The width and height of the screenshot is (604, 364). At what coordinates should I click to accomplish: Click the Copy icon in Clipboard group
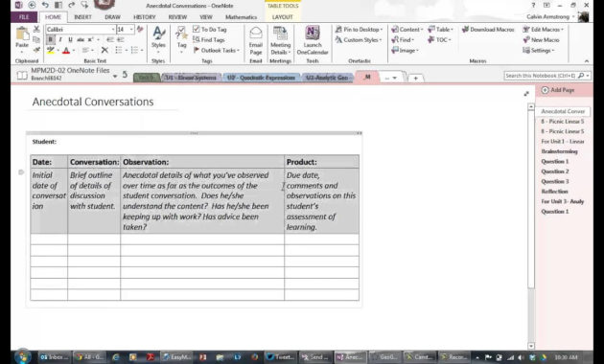[x=36, y=39]
